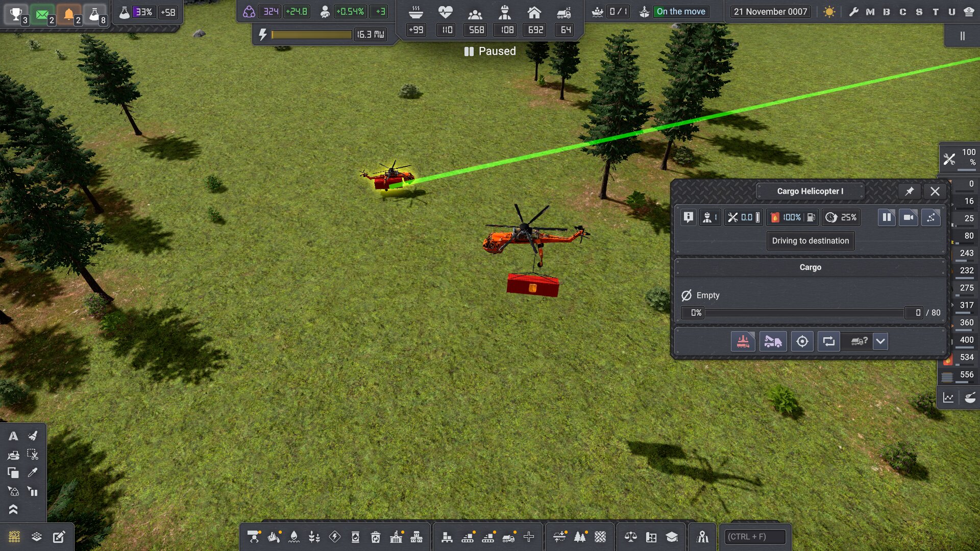This screenshot has width=980, height=551.
Task: Click the On the move ship status
Action: (680, 11)
